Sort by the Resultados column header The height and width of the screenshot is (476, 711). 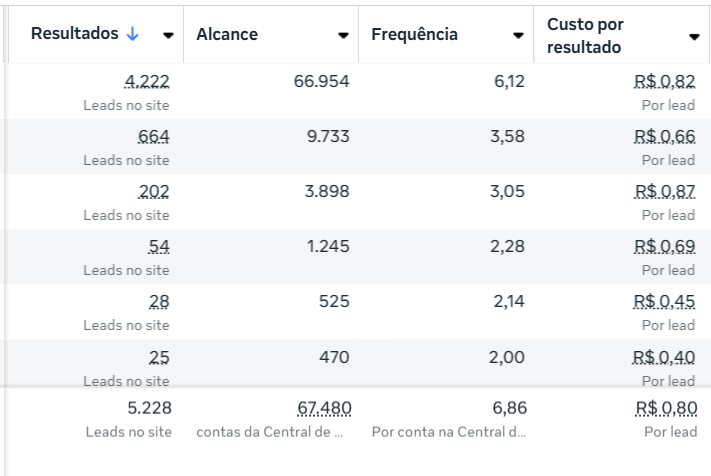73,33
